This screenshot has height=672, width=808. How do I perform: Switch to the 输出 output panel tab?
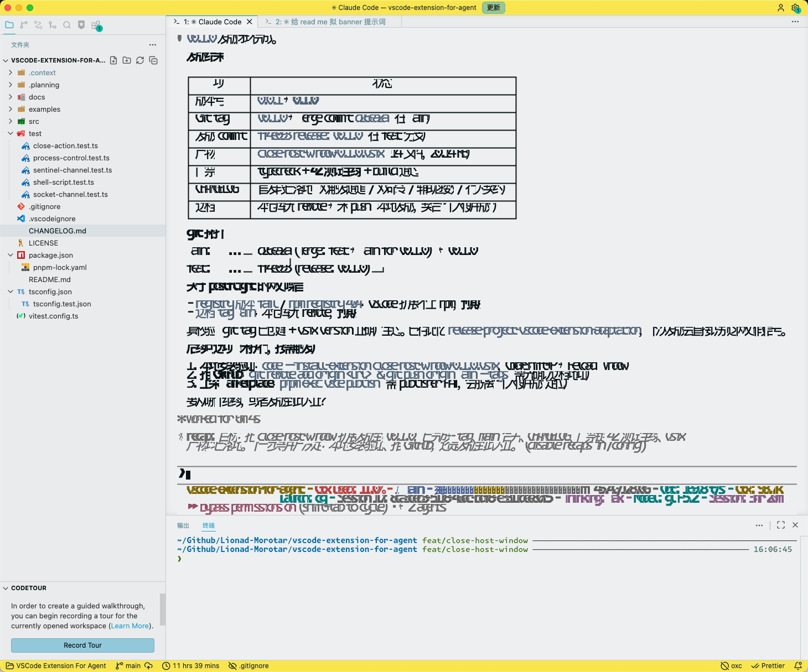pyautogui.click(x=183, y=525)
